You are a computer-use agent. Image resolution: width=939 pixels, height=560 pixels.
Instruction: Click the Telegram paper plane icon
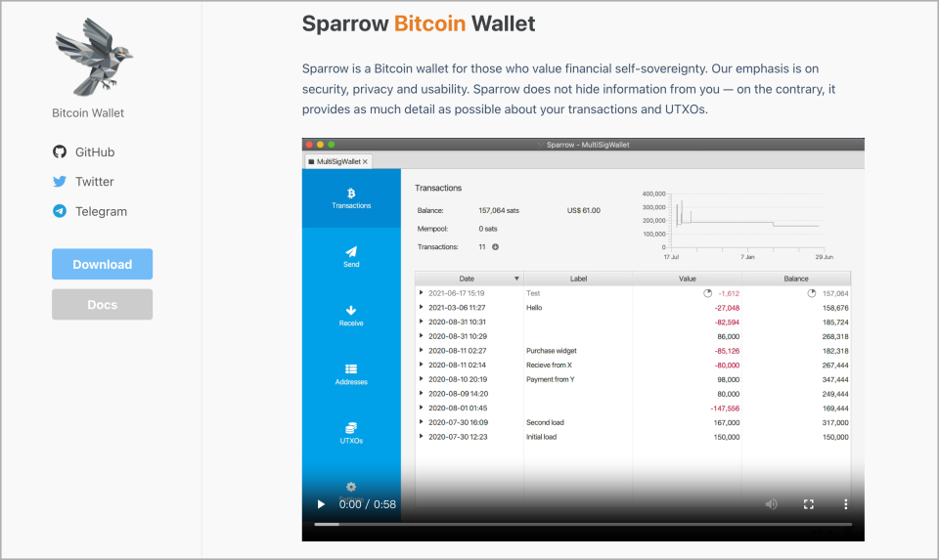tap(60, 211)
